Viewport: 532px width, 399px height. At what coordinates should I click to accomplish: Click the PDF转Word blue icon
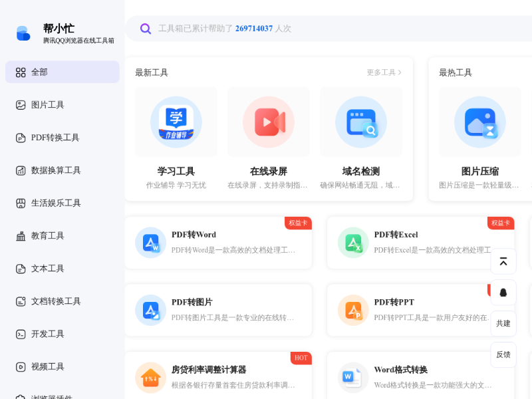click(151, 243)
